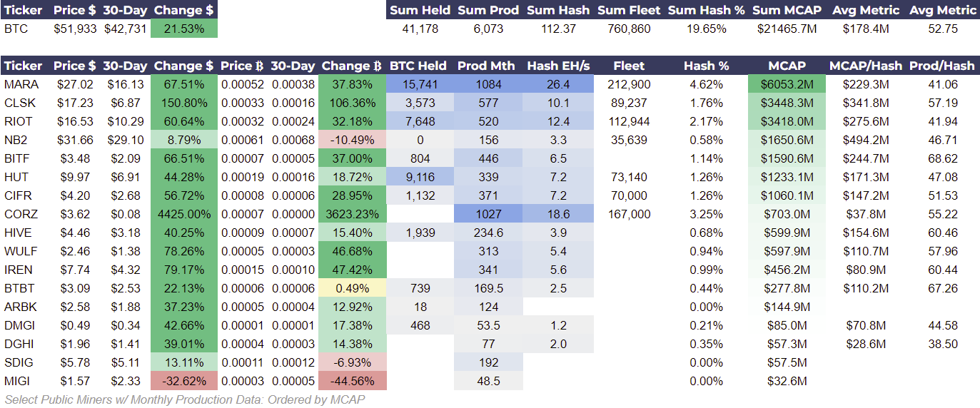Click CLSK's 150.80% change cell
This screenshot has width=980, height=408.
pos(183,103)
